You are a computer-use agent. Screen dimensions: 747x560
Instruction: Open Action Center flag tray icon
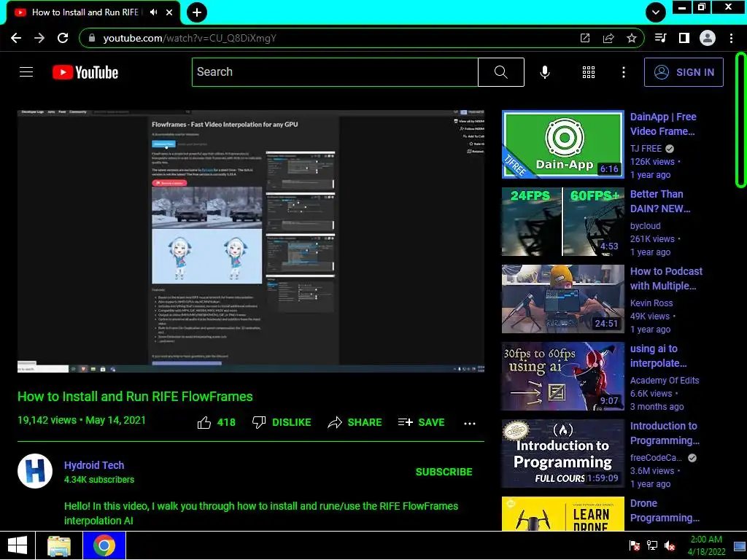634,545
